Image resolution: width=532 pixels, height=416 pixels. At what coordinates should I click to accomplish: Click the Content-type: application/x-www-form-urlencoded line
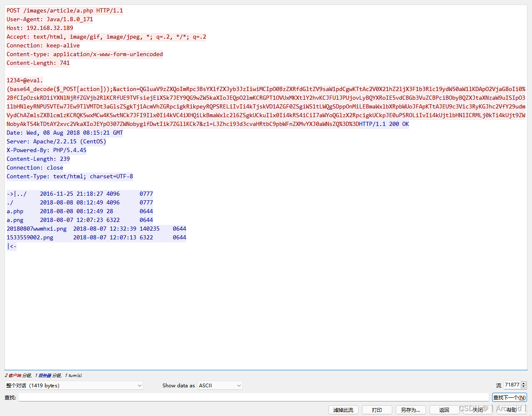click(85, 54)
